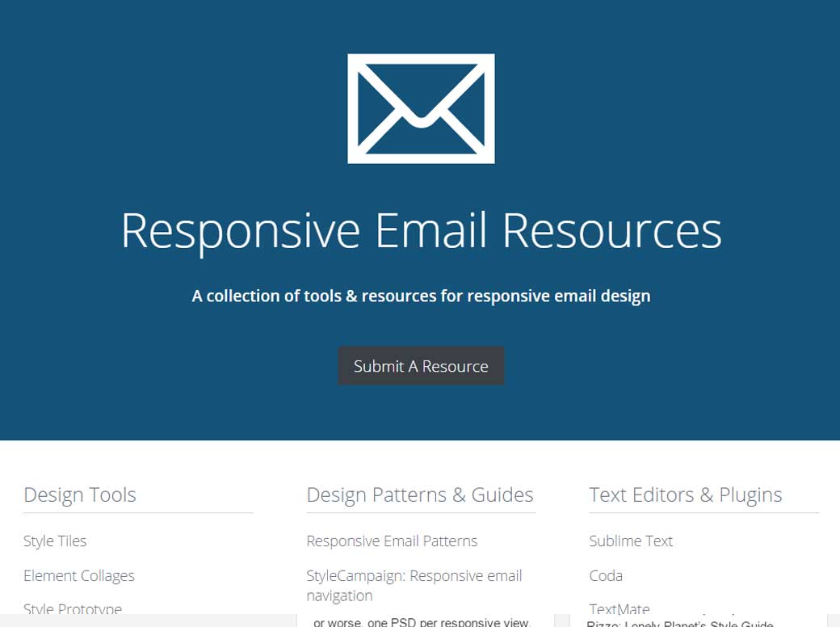The image size is (840, 627).
Task: Click the dark blue header banner area
Action: point(121,404)
